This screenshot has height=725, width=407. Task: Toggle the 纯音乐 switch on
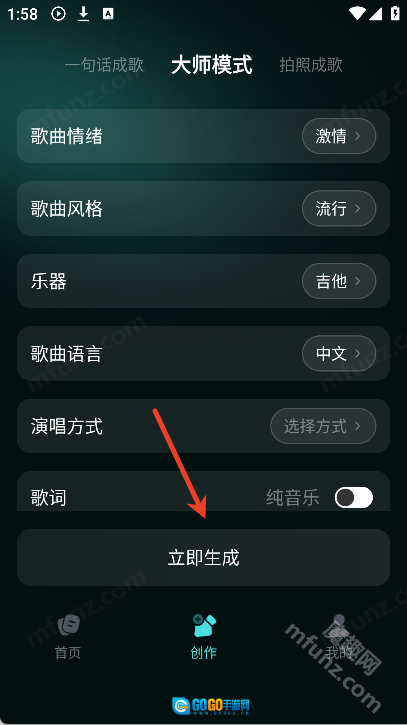(354, 498)
